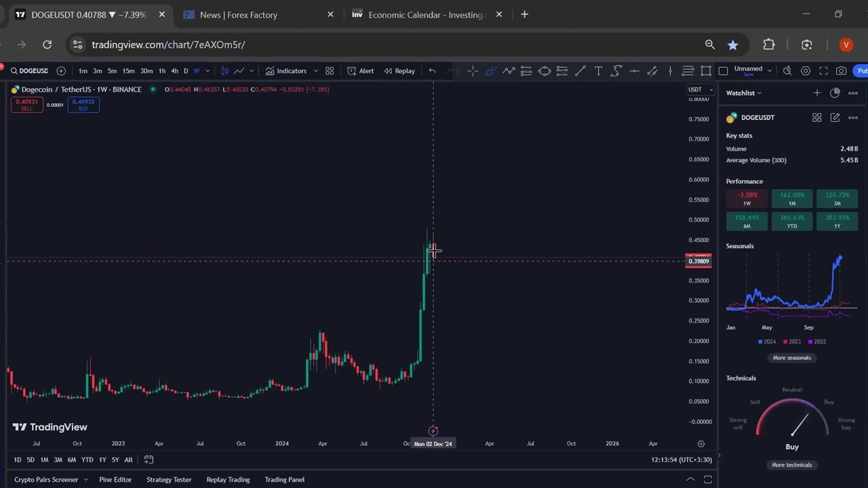Switch to 4h timeframe
Screen dimensions: 868x488
click(174, 71)
